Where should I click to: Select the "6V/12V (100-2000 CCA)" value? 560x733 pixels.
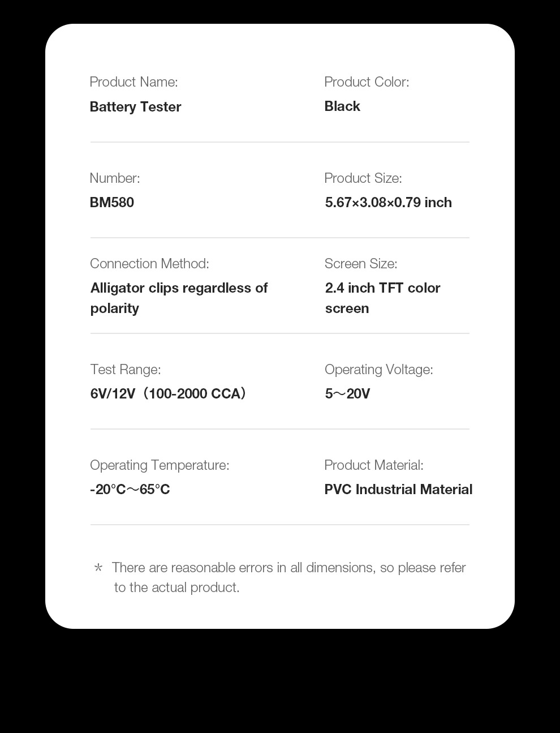point(169,394)
